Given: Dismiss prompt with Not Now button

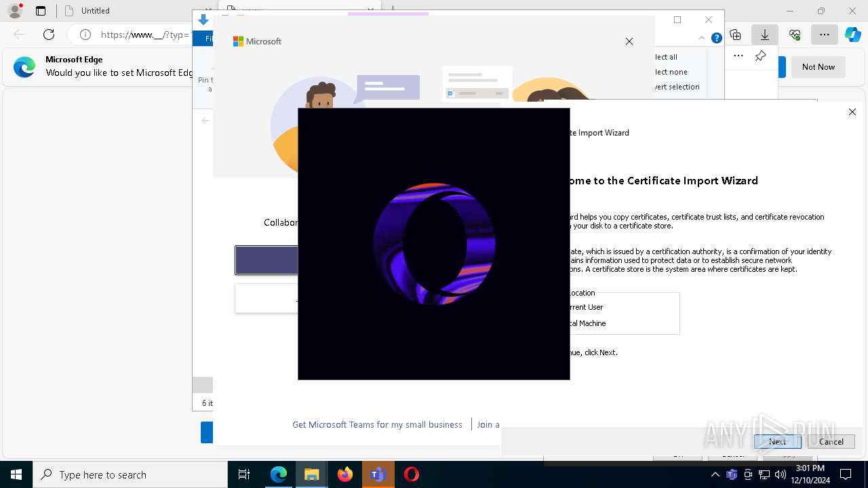Looking at the screenshot, I should tap(818, 67).
